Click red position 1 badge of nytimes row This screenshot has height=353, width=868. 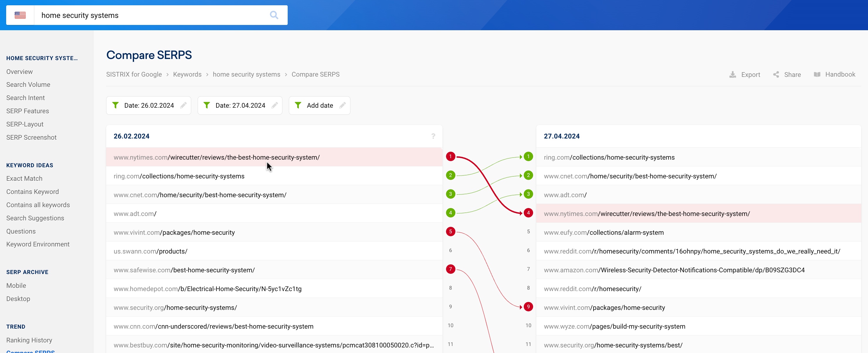click(x=450, y=156)
